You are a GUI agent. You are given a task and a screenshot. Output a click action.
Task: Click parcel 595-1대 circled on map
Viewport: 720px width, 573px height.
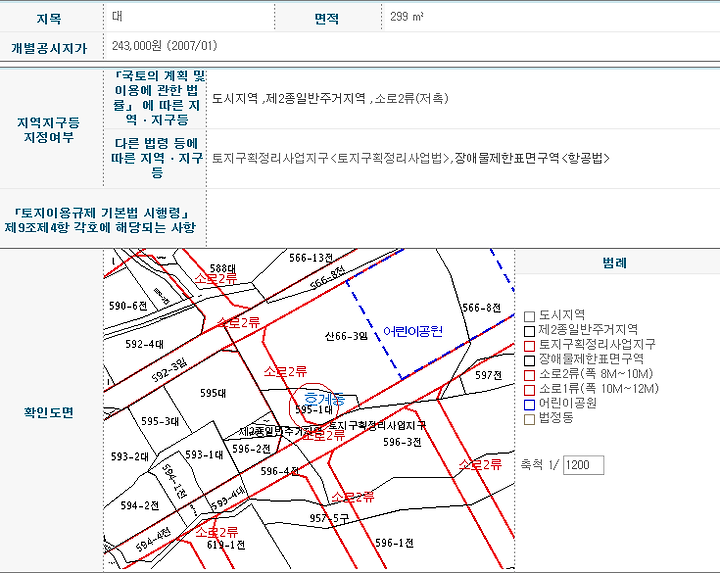pyautogui.click(x=314, y=410)
